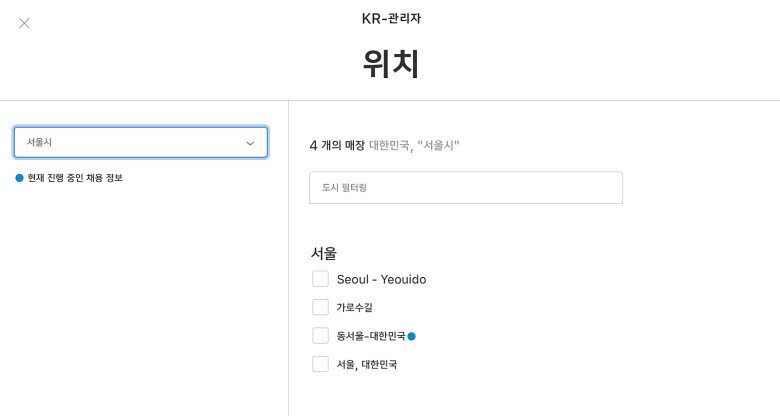The image size is (780, 416).
Task: Click the chevron arrow in region selector
Action: click(250, 143)
